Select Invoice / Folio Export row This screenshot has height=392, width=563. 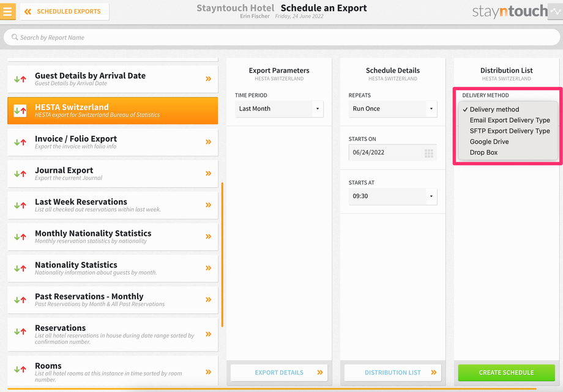(x=113, y=142)
